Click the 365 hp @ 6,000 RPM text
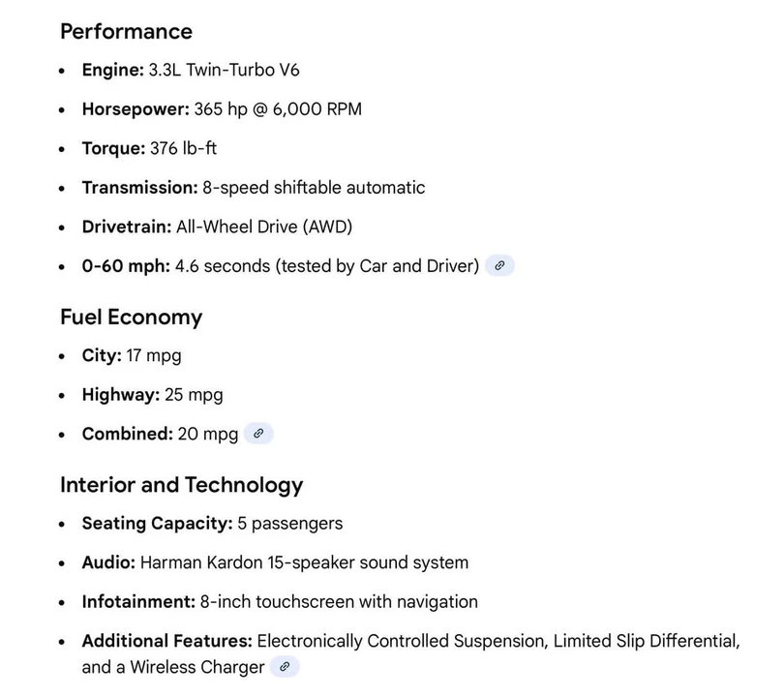The width and height of the screenshot is (784, 697). pos(278,109)
